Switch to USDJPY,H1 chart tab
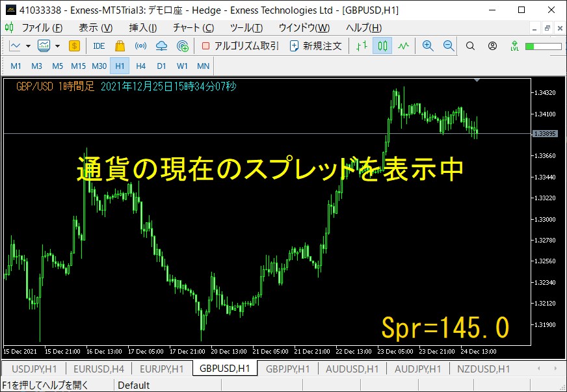Screen dimensions: 567x392 coord(34,369)
